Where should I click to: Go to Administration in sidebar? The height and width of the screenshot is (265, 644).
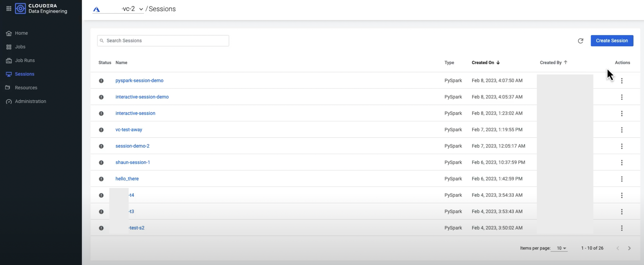(30, 101)
